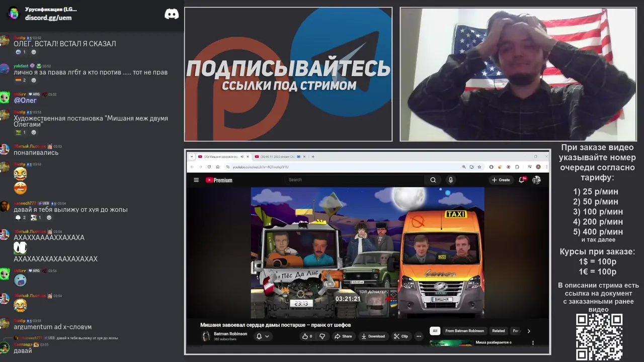Open the YouTube account avatar menu
The height and width of the screenshot is (362, 644).
click(x=536, y=180)
